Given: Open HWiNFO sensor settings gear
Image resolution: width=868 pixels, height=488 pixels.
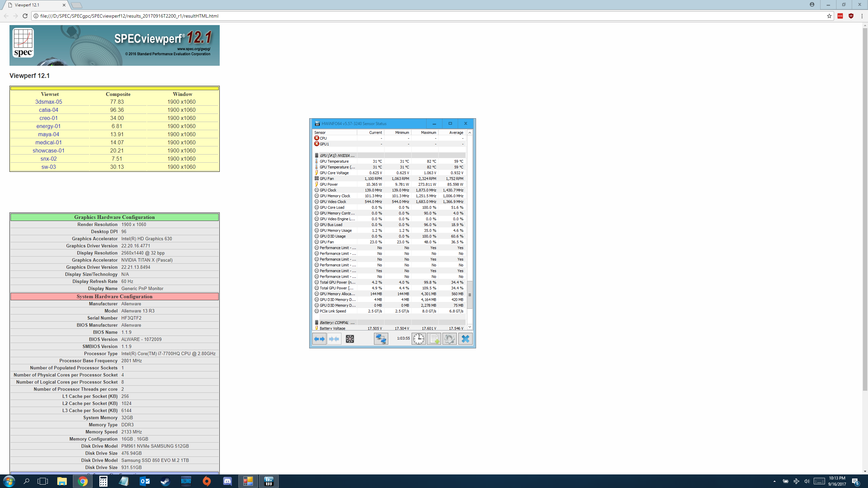Looking at the screenshot, I should pos(450,339).
